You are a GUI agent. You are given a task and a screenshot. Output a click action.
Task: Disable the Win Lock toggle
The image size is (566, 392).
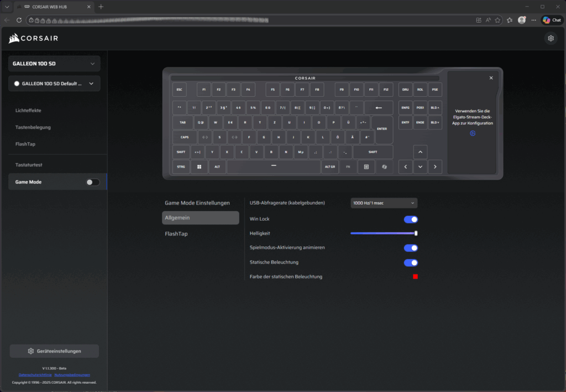pyautogui.click(x=411, y=219)
